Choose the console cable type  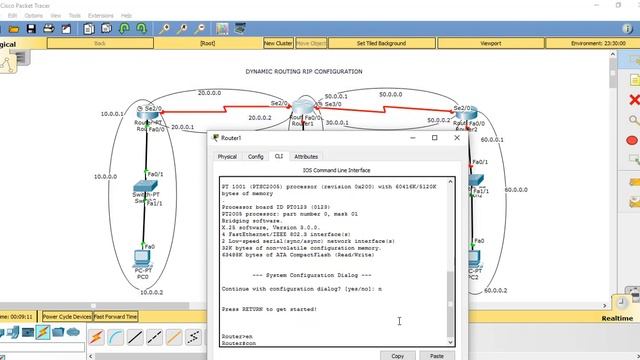pos(116,337)
